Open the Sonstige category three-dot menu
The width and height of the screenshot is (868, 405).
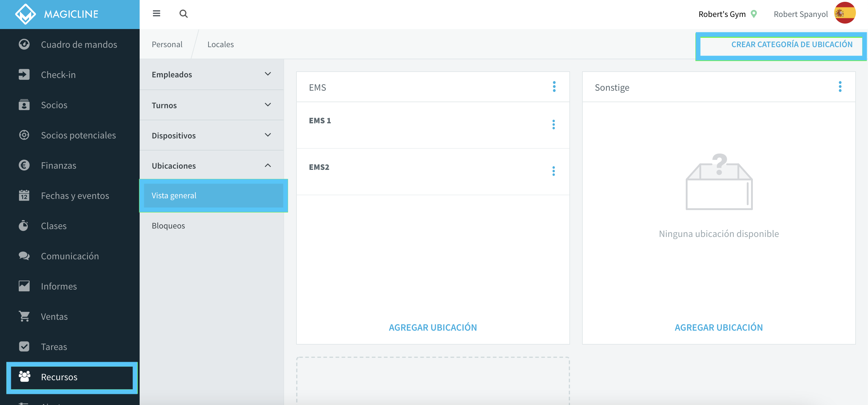click(840, 87)
